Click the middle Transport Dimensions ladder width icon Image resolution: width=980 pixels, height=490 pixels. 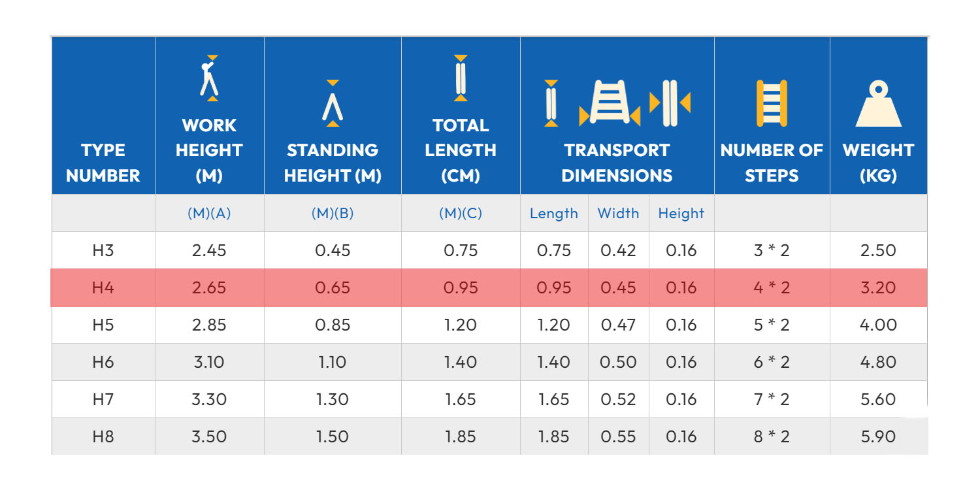610,103
